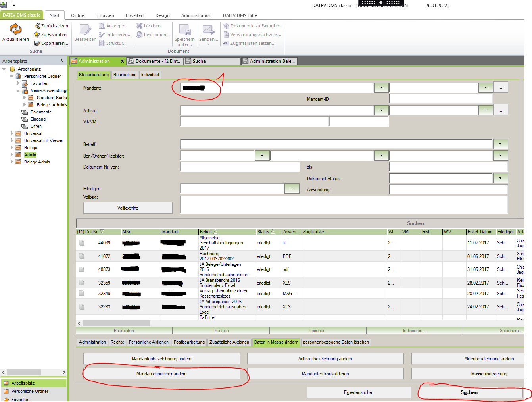Open the first Mandant dropdown arrow
The height and width of the screenshot is (402, 532).
[381, 88]
